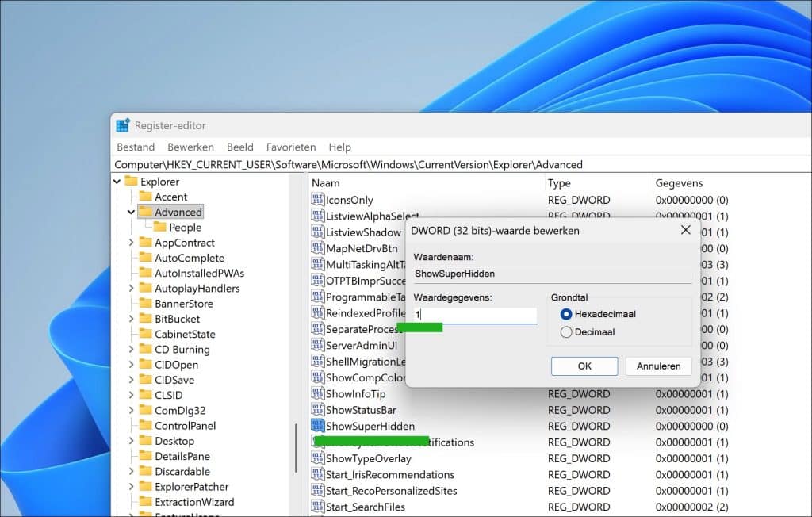The width and height of the screenshot is (812, 517).
Task: Click the DWORD icon next to IconsOnly
Action: (317, 200)
